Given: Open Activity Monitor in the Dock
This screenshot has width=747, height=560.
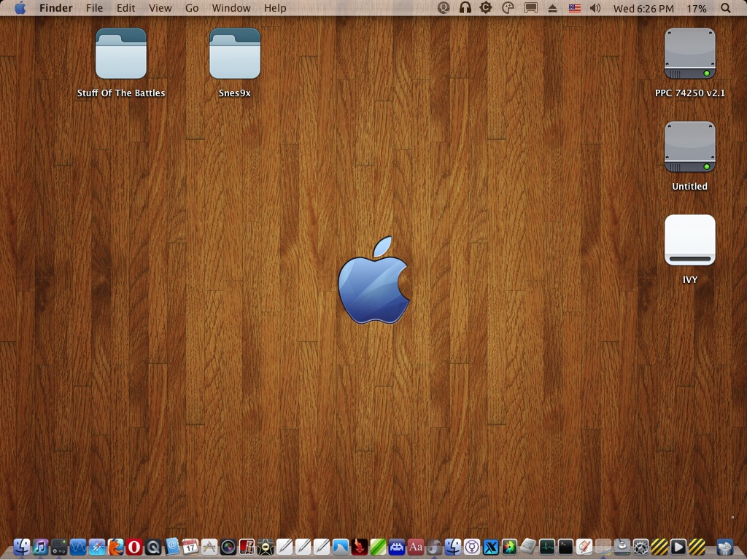Looking at the screenshot, I should coord(547,547).
